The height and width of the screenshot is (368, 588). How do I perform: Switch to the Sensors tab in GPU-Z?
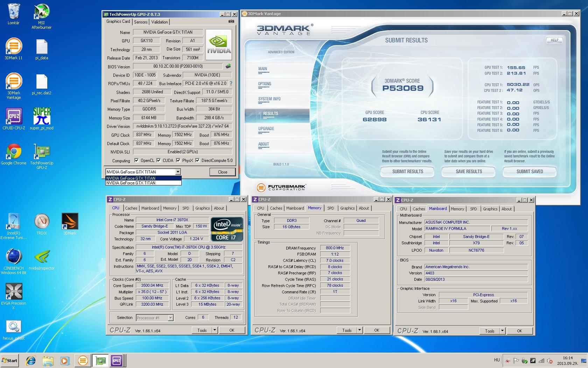tap(141, 22)
